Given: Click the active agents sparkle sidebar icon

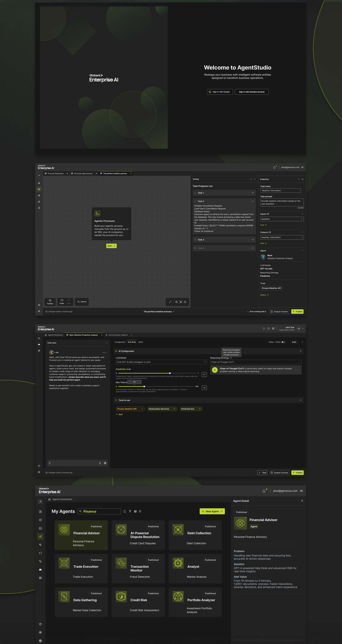Looking at the screenshot, I should [40, 536].
